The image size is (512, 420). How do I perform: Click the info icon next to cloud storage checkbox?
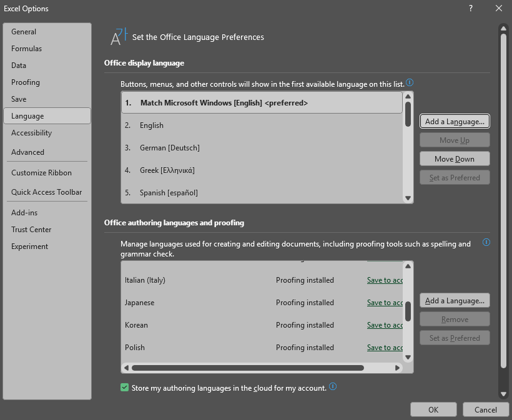tap(333, 386)
